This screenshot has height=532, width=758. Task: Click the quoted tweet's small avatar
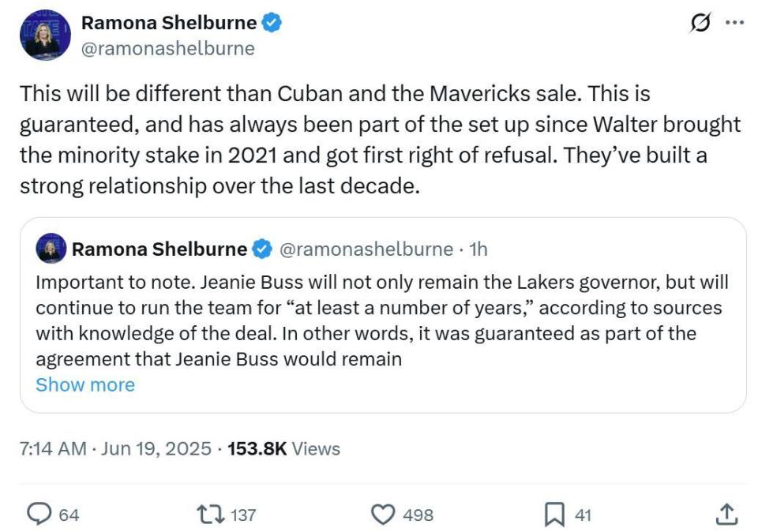51,249
